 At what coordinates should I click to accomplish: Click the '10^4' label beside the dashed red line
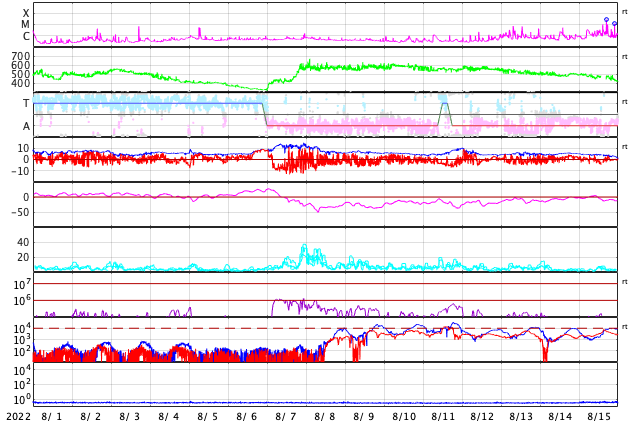(22, 328)
